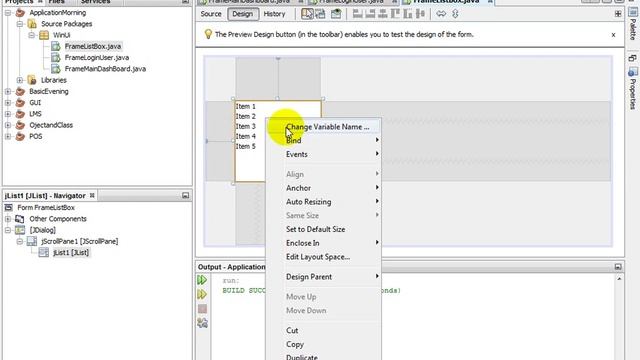Image resolution: width=640 pixels, height=360 pixels.
Task: Open the Enclose In submenu
Action: 323,243
